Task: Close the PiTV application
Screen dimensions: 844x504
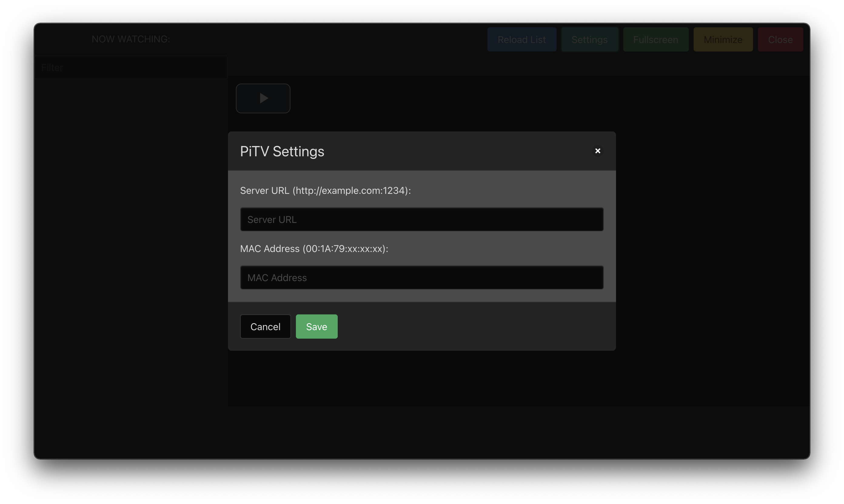Action: coord(780,39)
